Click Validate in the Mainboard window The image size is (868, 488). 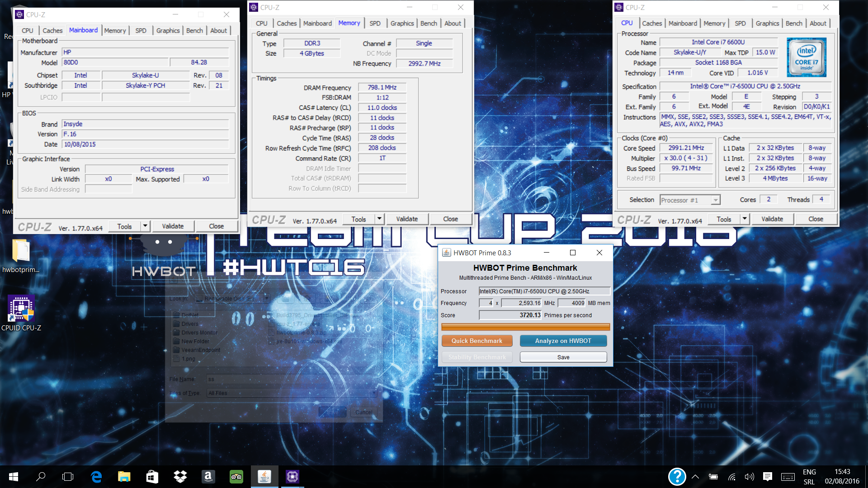coord(173,226)
